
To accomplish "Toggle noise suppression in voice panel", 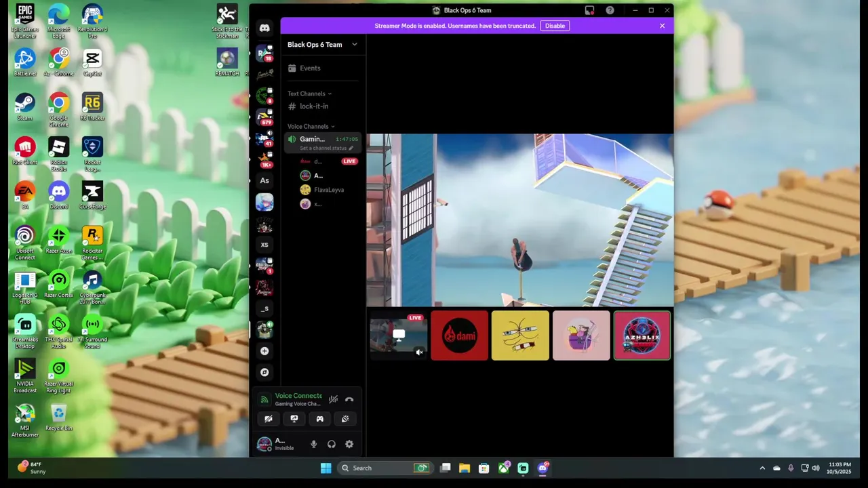I will coord(333,400).
